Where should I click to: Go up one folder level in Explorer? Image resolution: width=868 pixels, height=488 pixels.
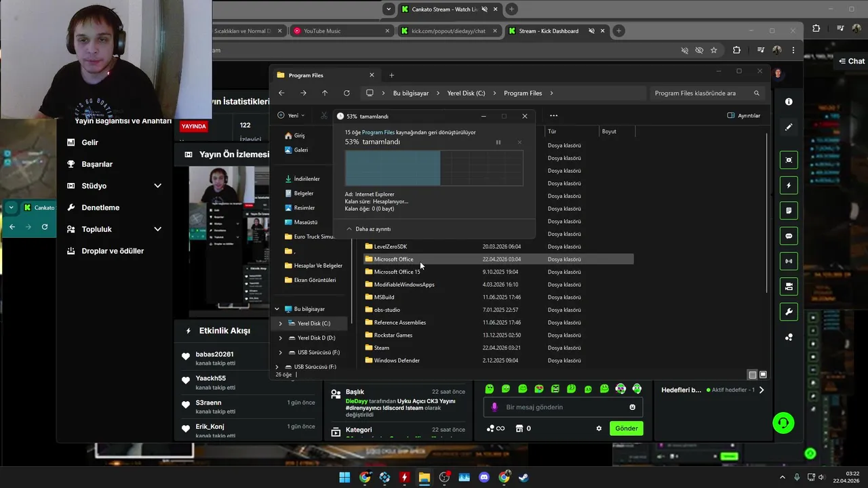[x=325, y=93]
